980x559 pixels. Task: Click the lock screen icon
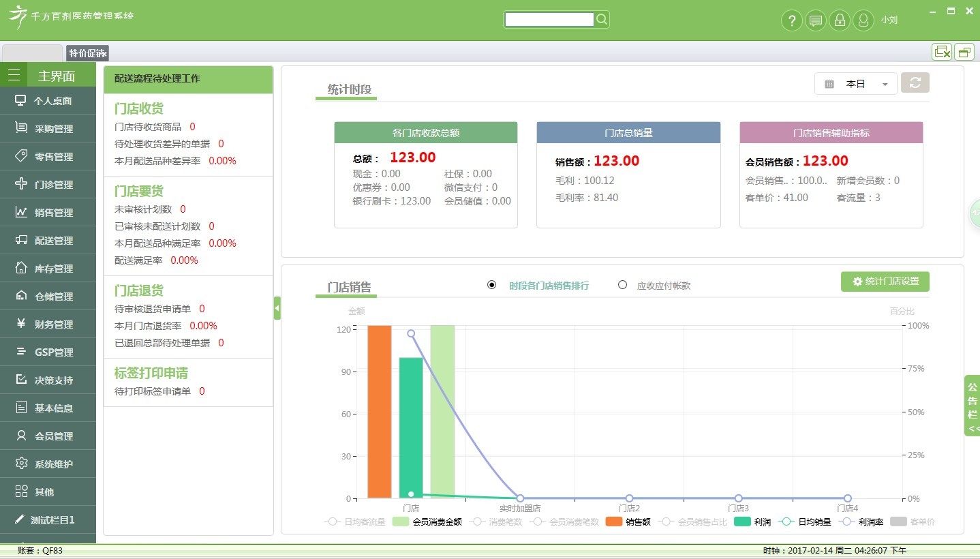coord(840,20)
